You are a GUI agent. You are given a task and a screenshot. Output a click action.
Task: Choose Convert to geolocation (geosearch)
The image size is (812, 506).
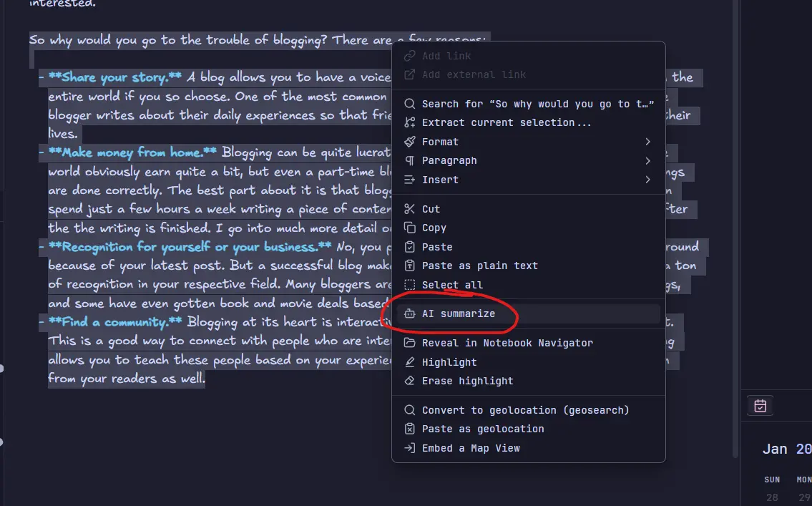tap(525, 410)
